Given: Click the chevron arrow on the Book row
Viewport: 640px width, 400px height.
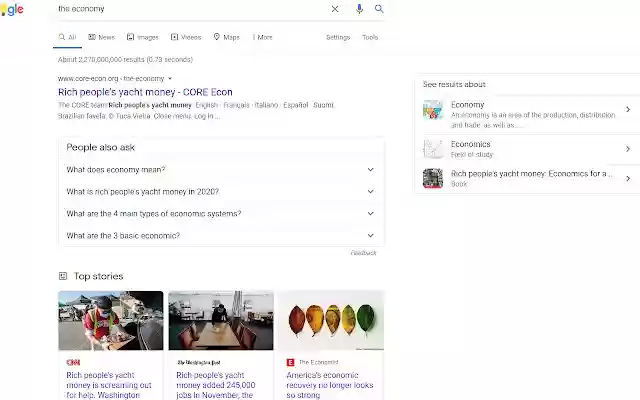Looking at the screenshot, I should 628,178.
